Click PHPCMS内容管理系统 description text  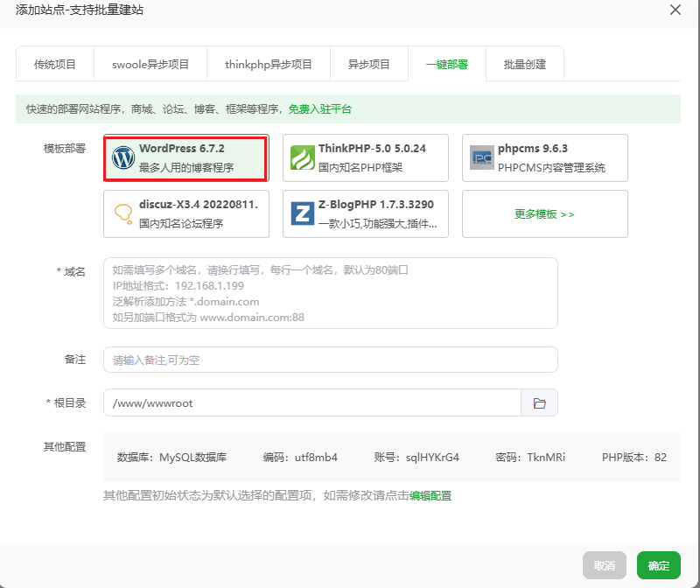(x=552, y=167)
